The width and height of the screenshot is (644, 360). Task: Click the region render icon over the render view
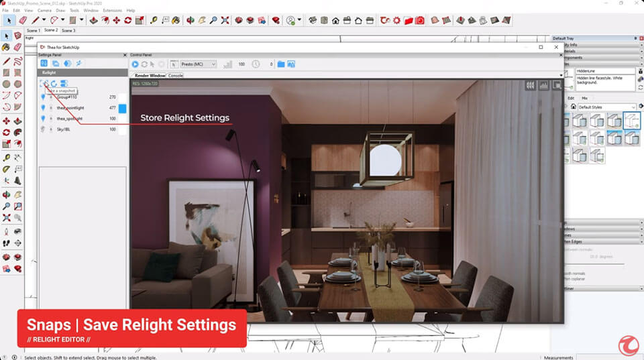pyautogui.click(x=557, y=85)
